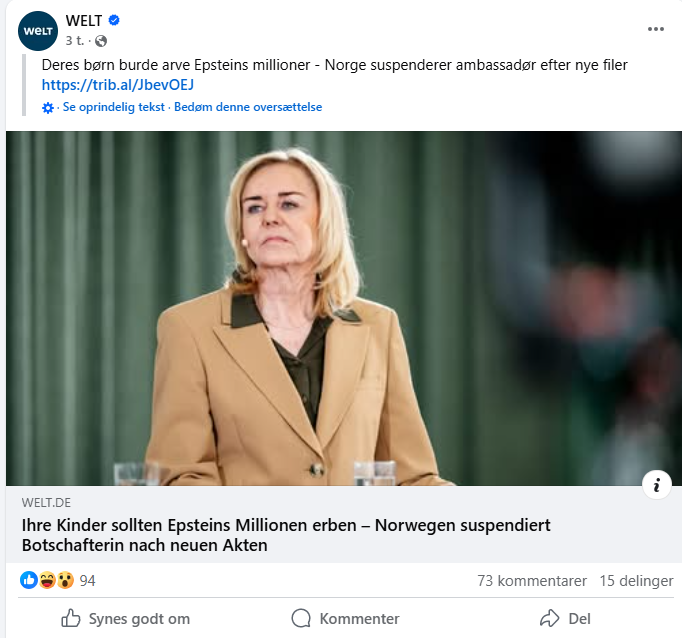Click the blue verified badge

click(115, 21)
